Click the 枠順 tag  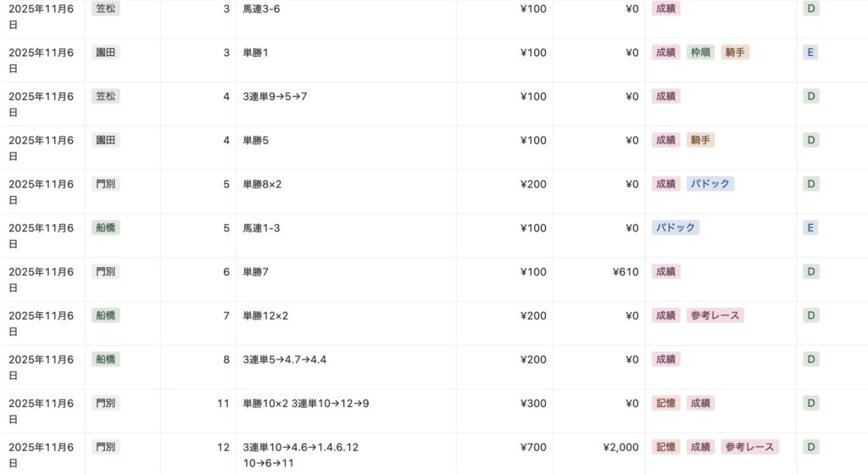[699, 53]
